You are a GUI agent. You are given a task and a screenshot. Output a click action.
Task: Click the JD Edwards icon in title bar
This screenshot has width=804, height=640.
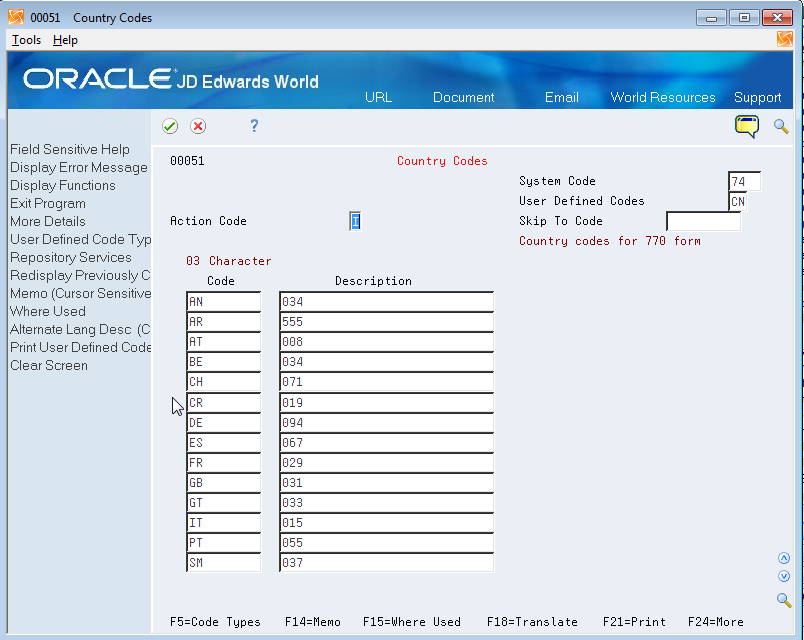point(16,17)
